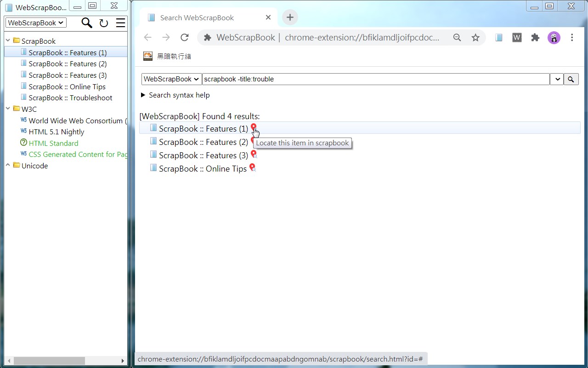The image size is (588, 368).
Task: Click the page icon of Features (2) result
Action: click(153, 141)
